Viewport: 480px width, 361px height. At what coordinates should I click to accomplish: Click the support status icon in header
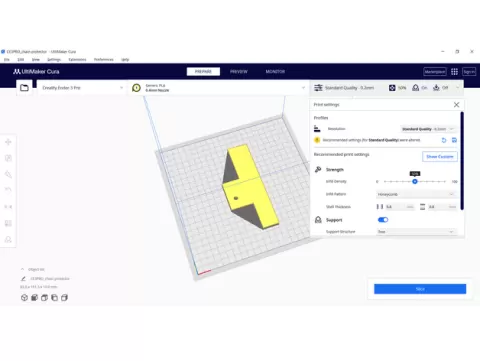pyautogui.click(x=415, y=88)
